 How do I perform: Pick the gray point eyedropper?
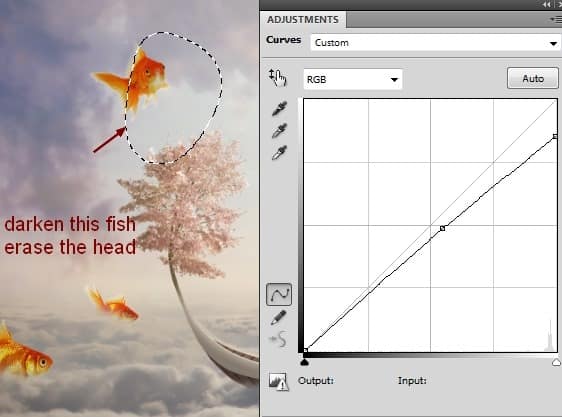click(x=279, y=131)
